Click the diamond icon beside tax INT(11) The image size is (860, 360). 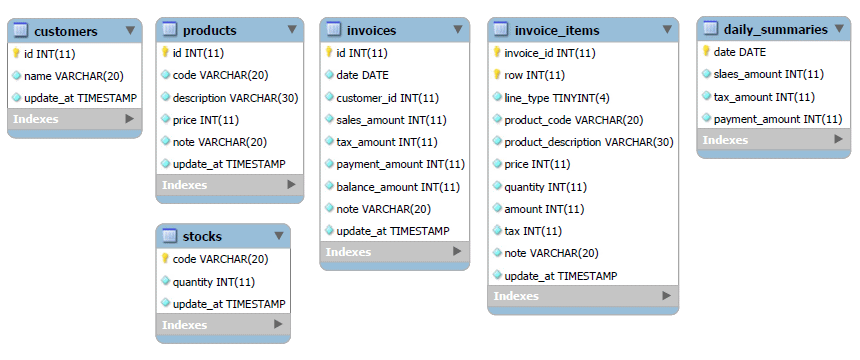(497, 230)
